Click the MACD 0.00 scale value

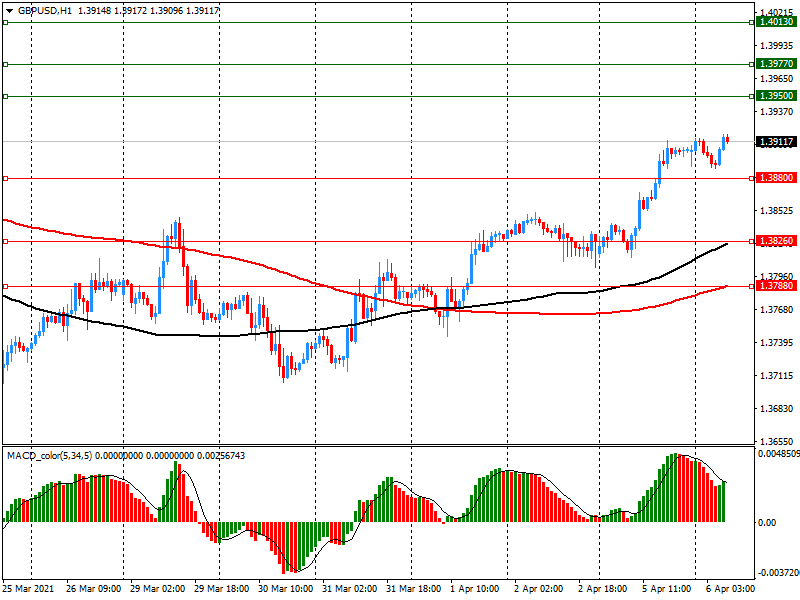[x=770, y=522]
